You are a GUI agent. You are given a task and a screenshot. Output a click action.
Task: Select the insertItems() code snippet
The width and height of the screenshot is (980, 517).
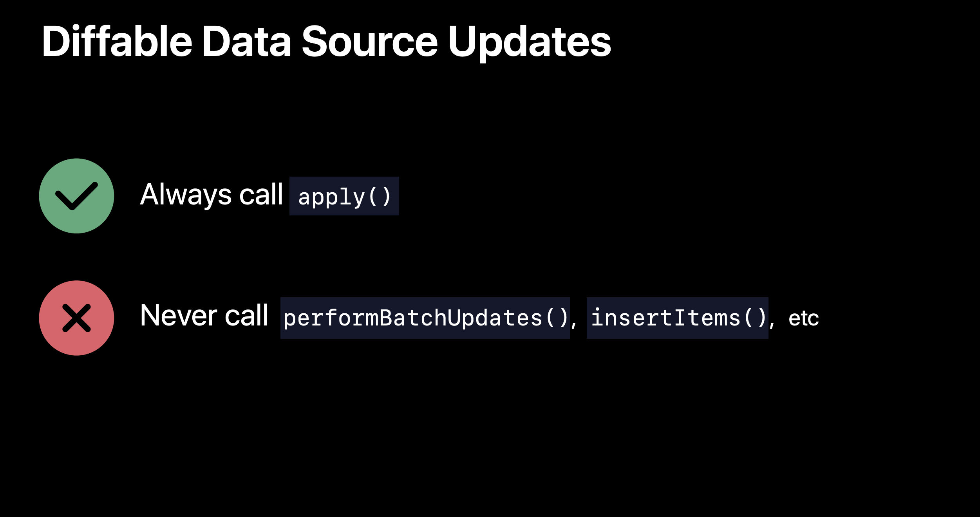click(678, 318)
